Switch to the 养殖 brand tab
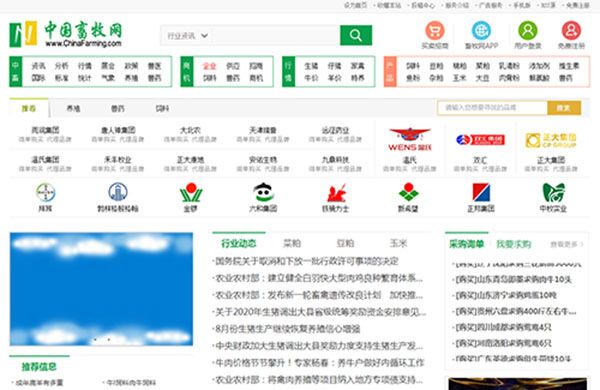Viewport: 600px width, 390px height. 73,109
